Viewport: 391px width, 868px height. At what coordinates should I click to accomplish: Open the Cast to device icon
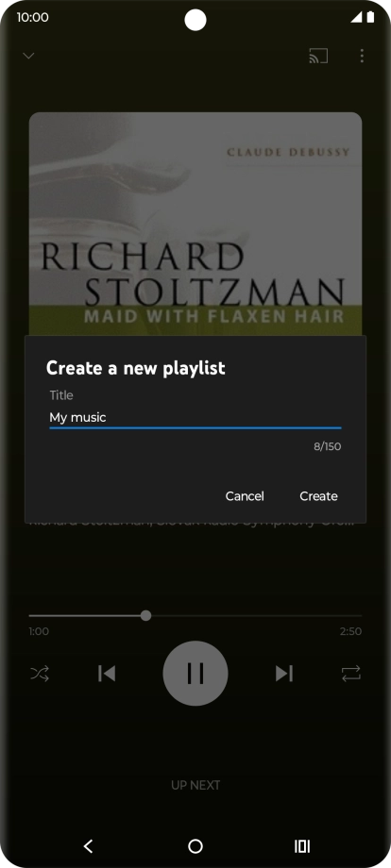[x=318, y=56]
